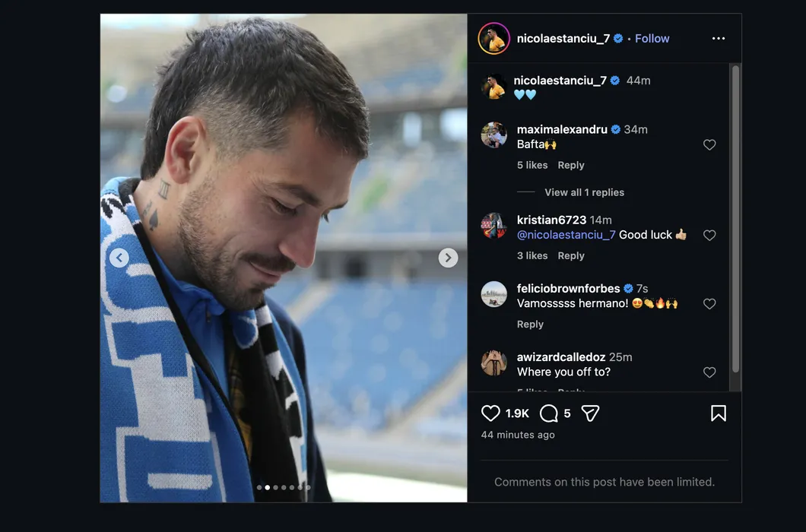View likes on kristian6723's comment
The width and height of the screenshot is (806, 532).
pos(532,256)
